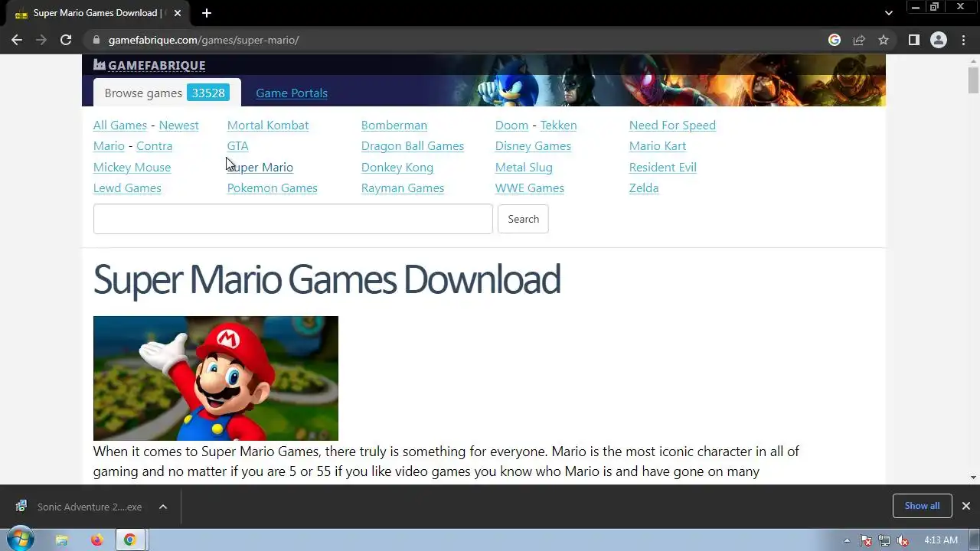This screenshot has height=551, width=980.
Task: Reload the page with the refresh icon
Action: tap(66, 40)
